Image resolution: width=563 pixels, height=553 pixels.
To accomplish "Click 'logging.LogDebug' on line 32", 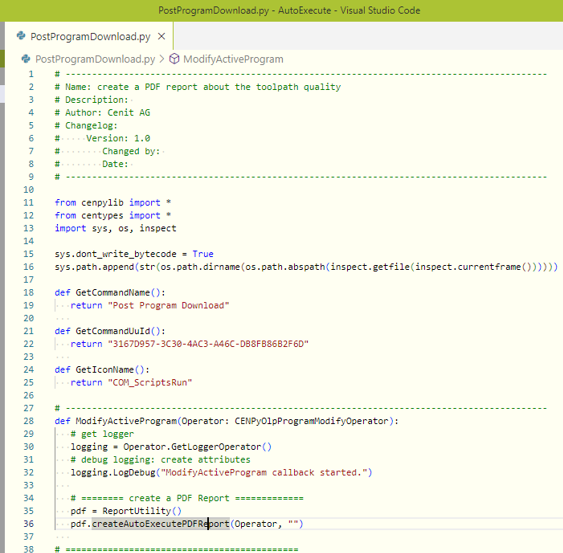I will [113, 473].
